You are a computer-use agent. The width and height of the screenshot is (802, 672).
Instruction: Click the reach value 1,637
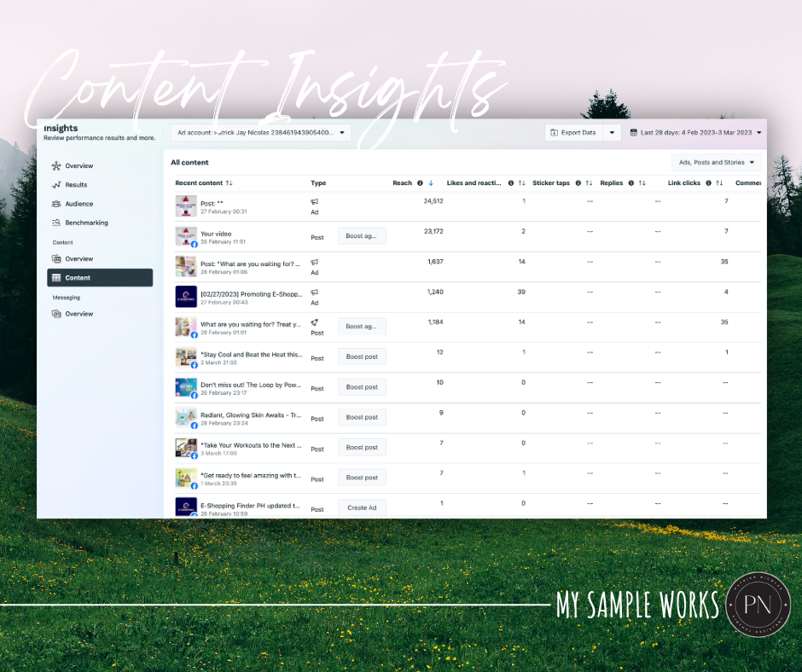pos(435,261)
